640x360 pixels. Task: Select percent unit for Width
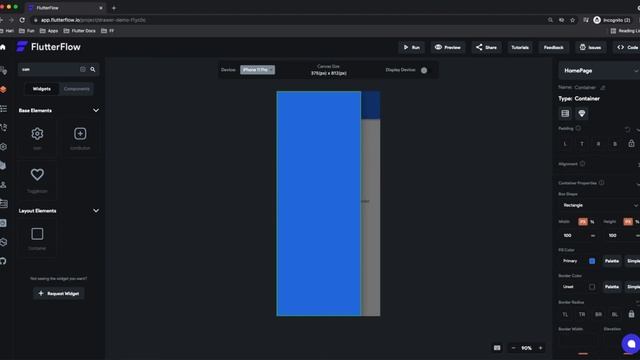coord(592,222)
